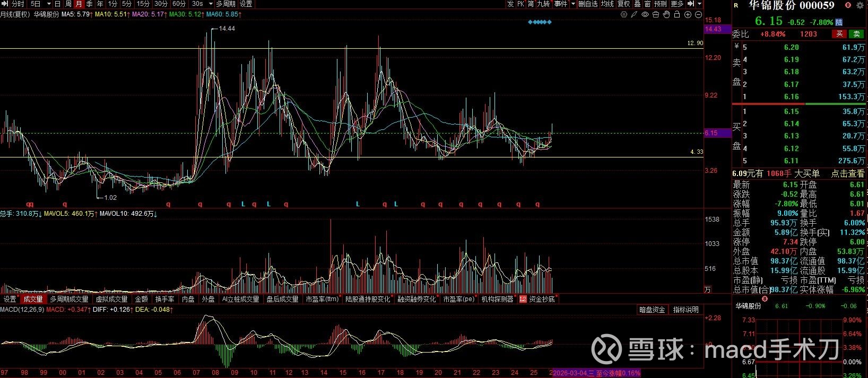Click the shopping basket icon in chart toolbar
The image size is (868, 378).
point(656,15)
